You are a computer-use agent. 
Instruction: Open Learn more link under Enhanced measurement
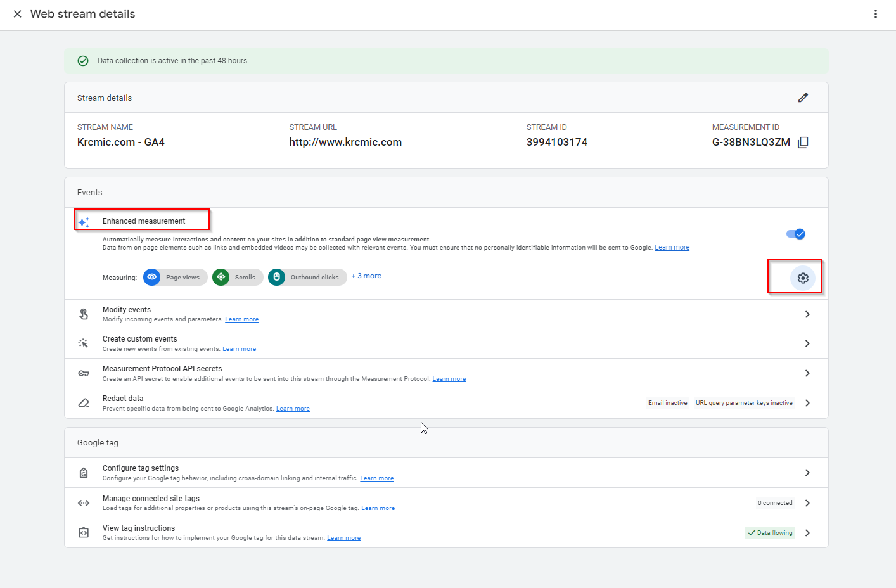point(672,248)
